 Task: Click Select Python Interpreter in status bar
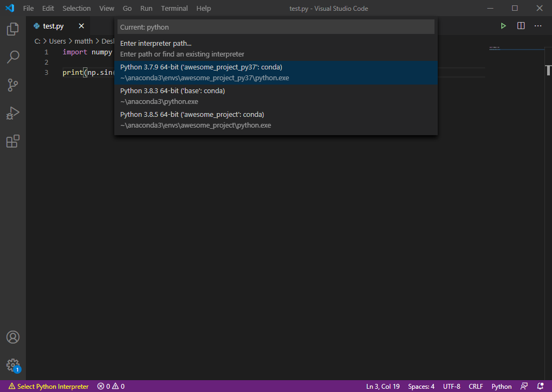click(49, 387)
